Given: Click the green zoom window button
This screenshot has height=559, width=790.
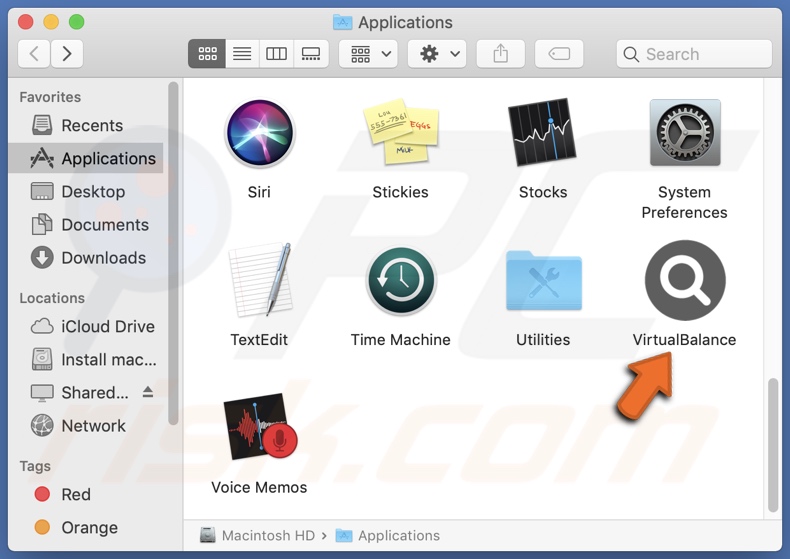Looking at the screenshot, I should tap(77, 22).
